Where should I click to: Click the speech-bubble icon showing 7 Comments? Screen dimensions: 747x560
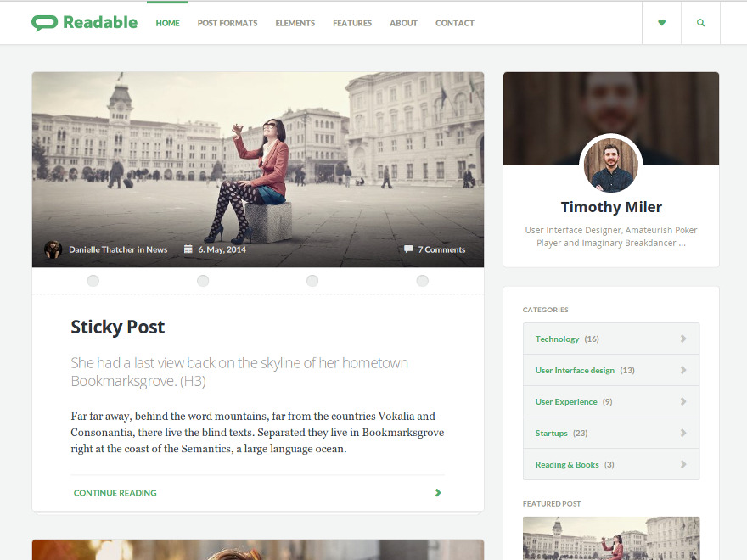pyautogui.click(x=408, y=249)
